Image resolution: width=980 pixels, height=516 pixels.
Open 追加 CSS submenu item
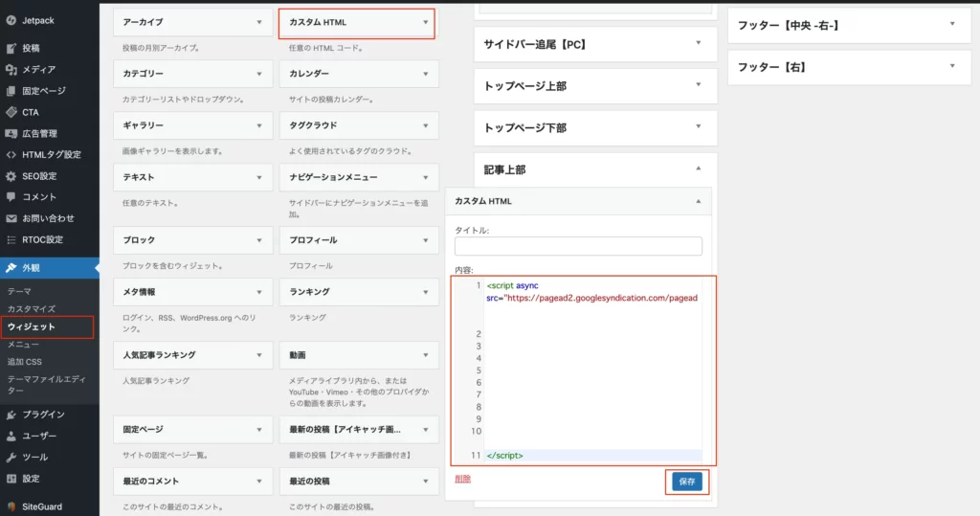pyautogui.click(x=24, y=362)
